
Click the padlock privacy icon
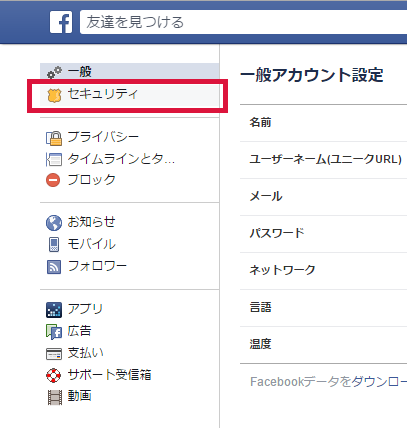pos(54,138)
